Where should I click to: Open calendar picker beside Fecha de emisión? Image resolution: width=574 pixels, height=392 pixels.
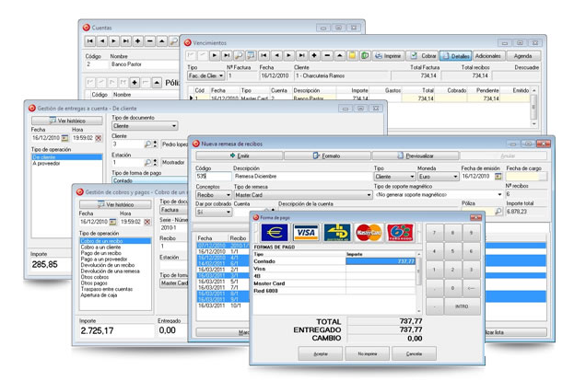(x=498, y=177)
